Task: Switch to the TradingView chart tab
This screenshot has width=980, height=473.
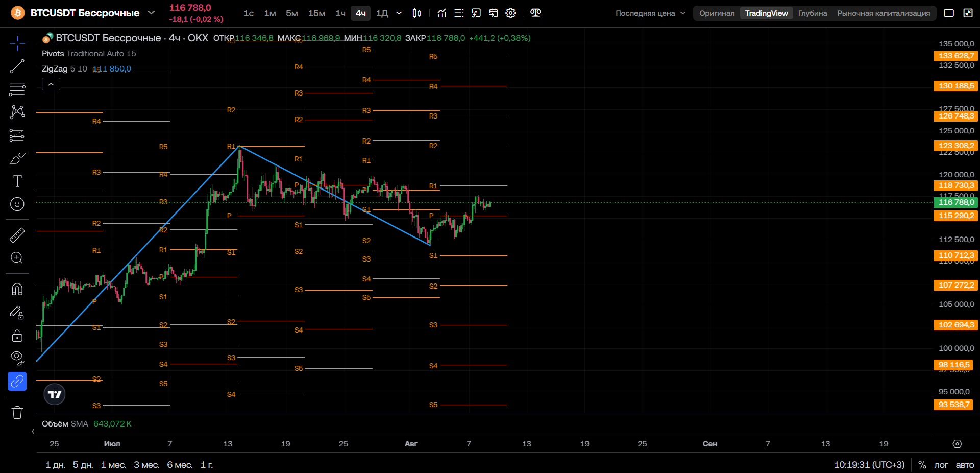Action: click(x=766, y=13)
